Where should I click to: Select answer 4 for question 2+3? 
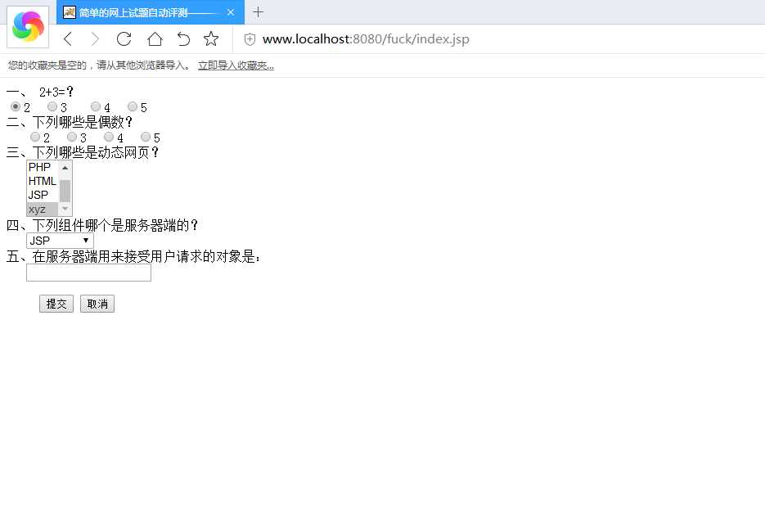tap(96, 106)
